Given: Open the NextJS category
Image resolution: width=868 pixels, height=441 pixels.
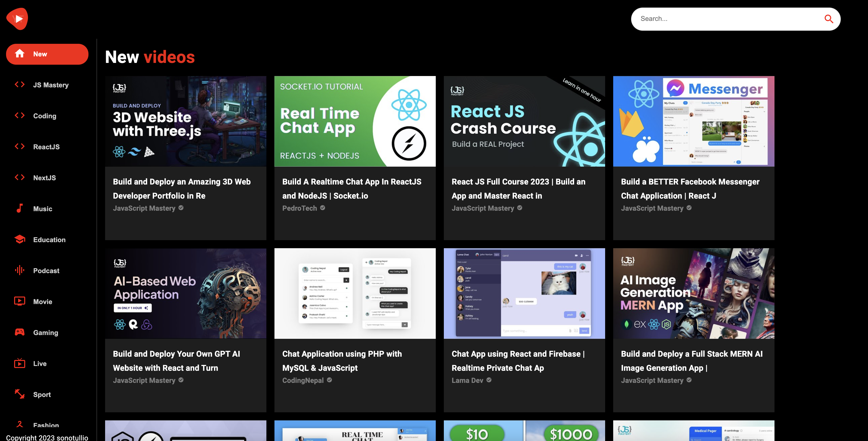Looking at the screenshot, I should point(44,178).
